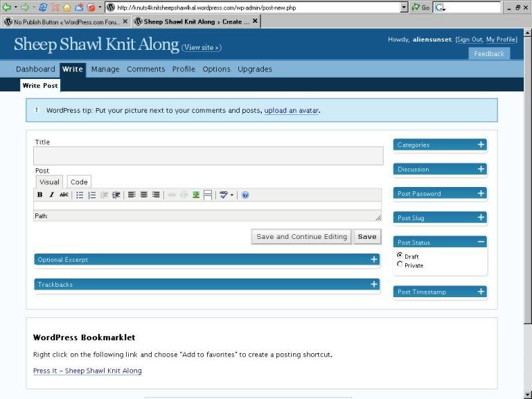The width and height of the screenshot is (532, 399).
Task: Click the Save button
Action: click(x=367, y=236)
